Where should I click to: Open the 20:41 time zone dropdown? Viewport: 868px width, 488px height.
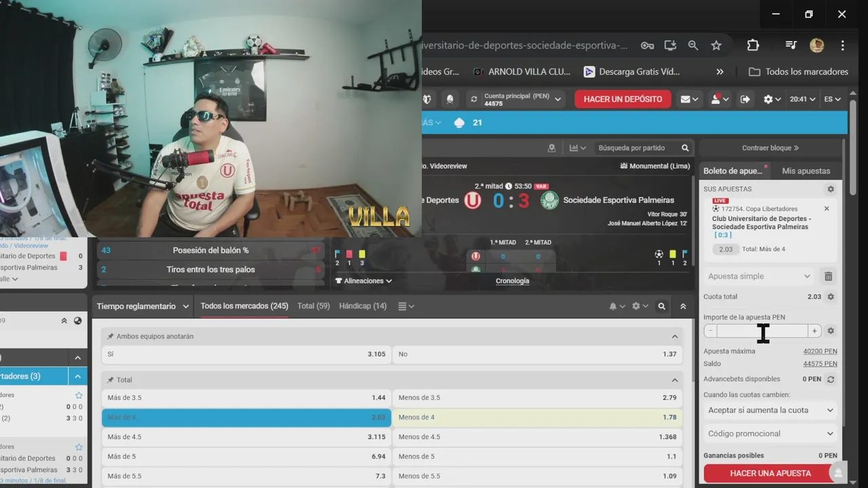[802, 99]
